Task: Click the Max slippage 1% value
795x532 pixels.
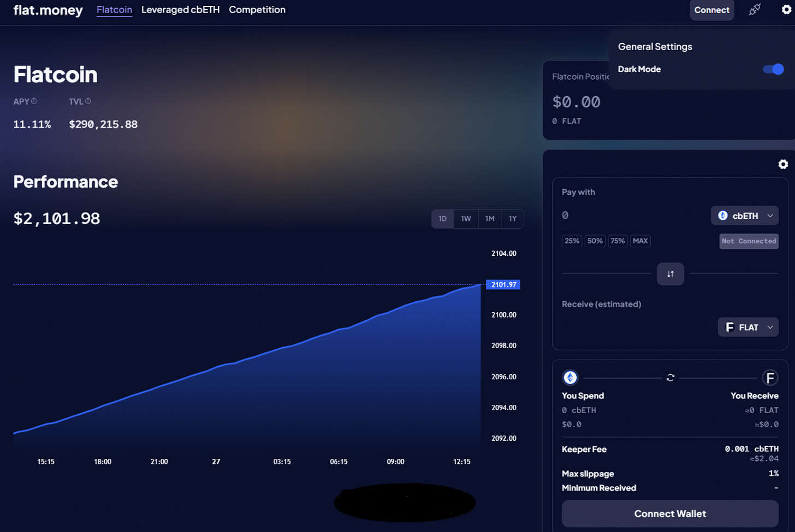Action: pos(774,474)
